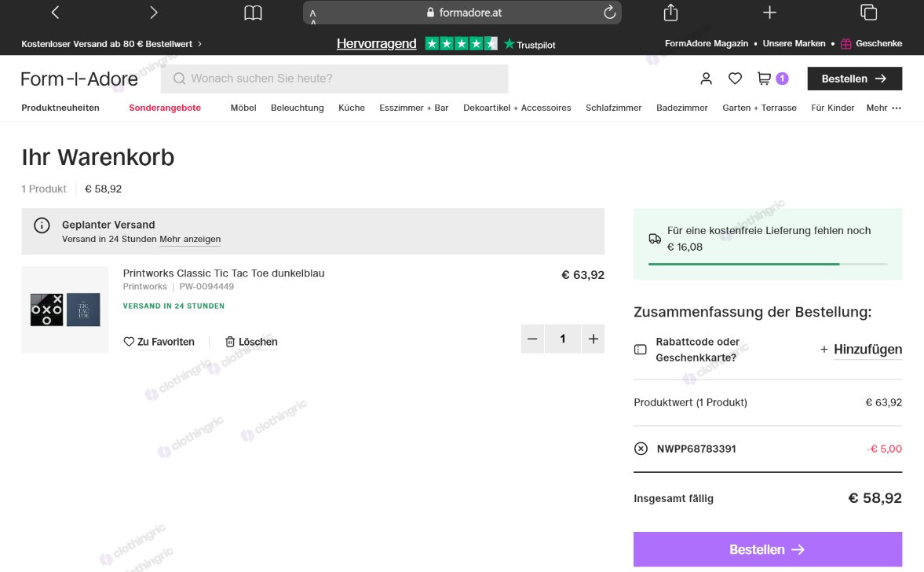Open the user account icon

[x=706, y=79]
